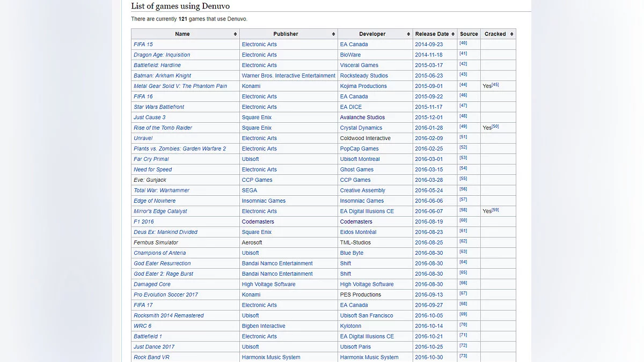
Task: Open Kylotonn developer link
Action: click(351, 326)
